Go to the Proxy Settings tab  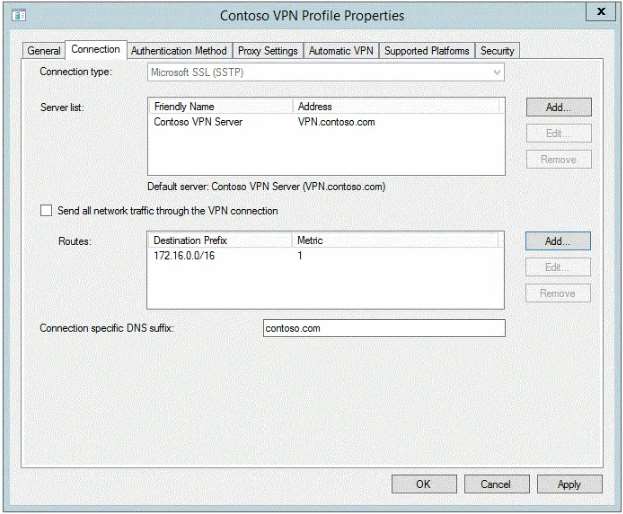click(268, 51)
